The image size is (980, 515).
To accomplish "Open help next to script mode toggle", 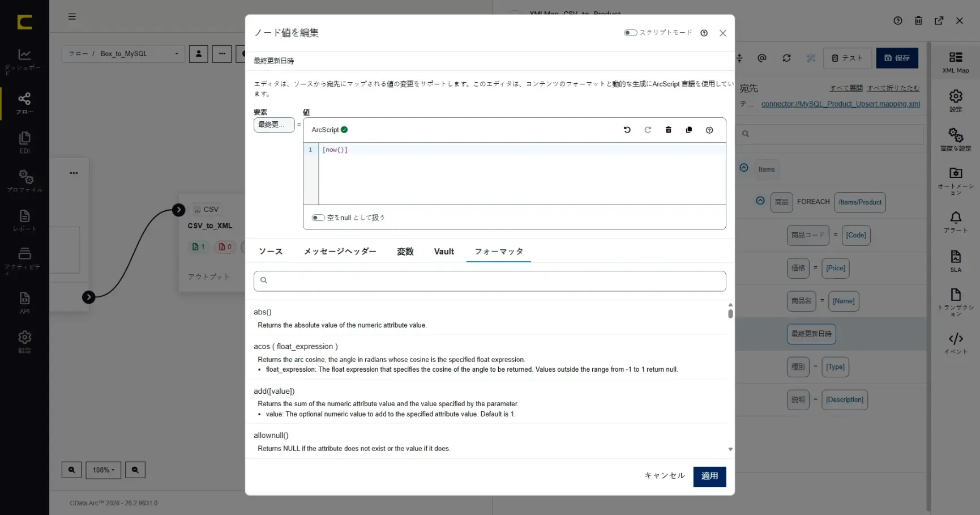I will pyautogui.click(x=704, y=33).
